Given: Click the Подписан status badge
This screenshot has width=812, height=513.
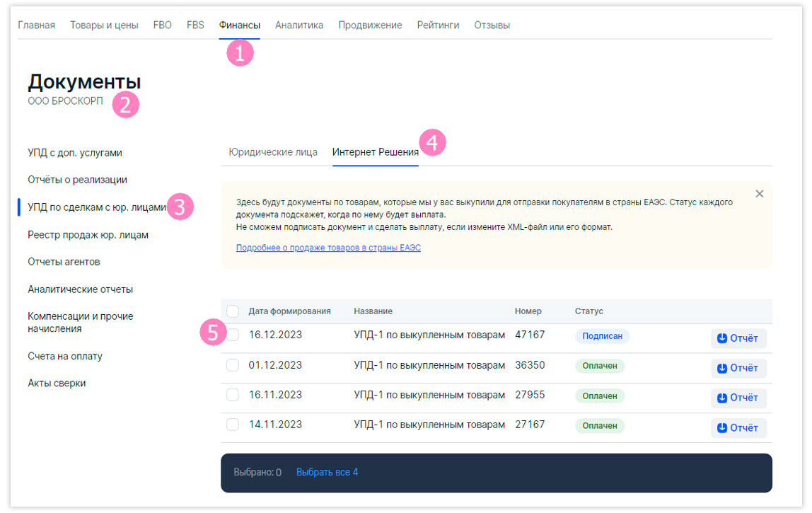Looking at the screenshot, I should point(602,336).
